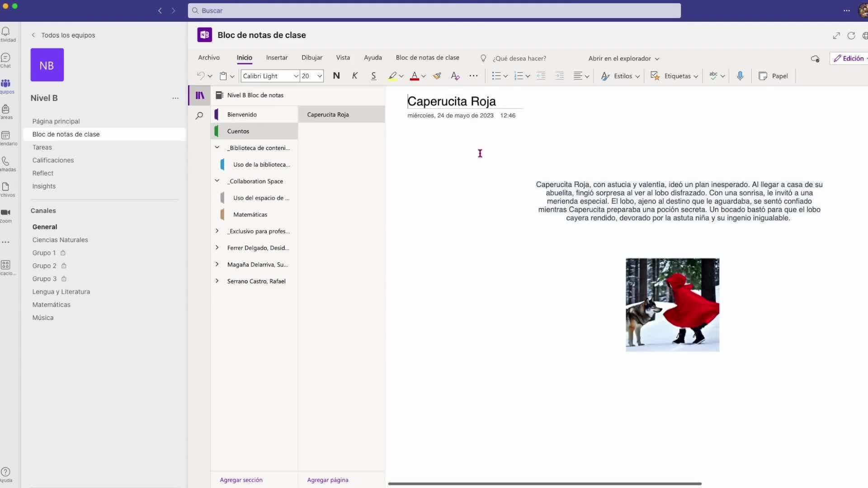Click the Agregar página link

[328, 480]
